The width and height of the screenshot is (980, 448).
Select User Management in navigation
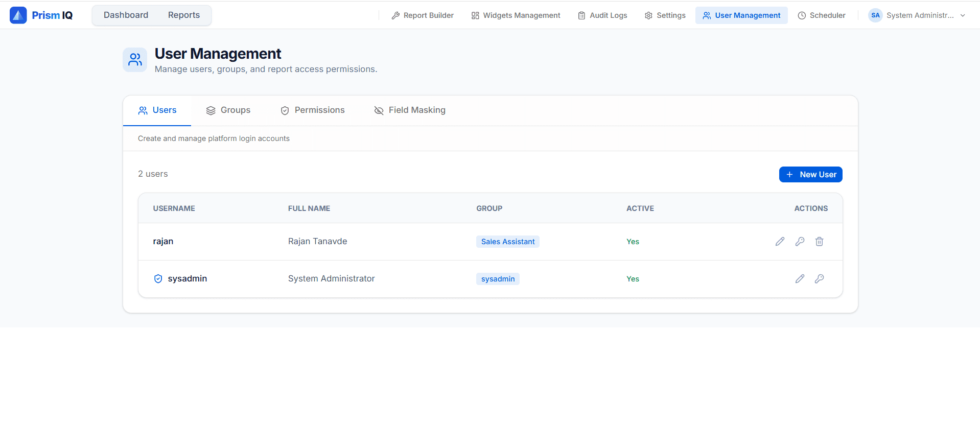(741, 15)
